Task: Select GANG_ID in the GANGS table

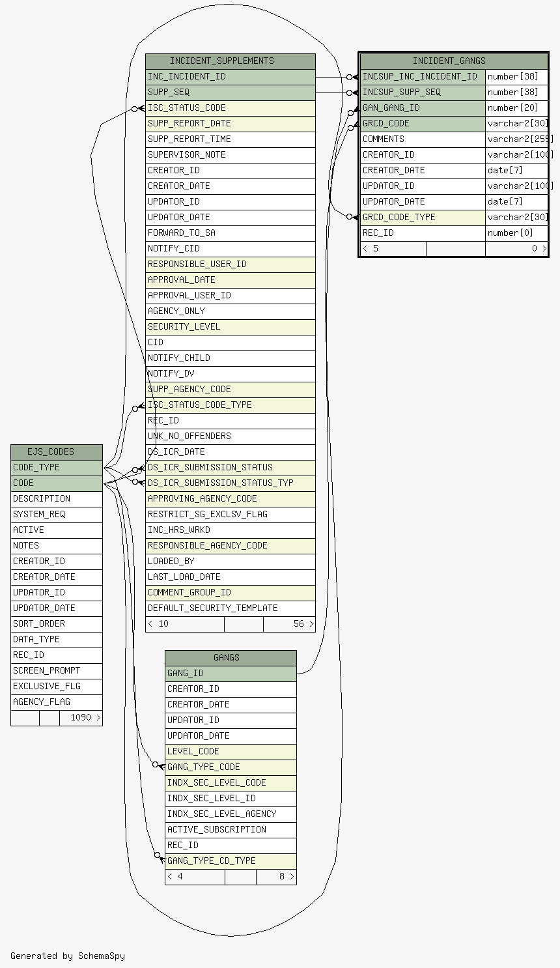Action: tap(231, 674)
